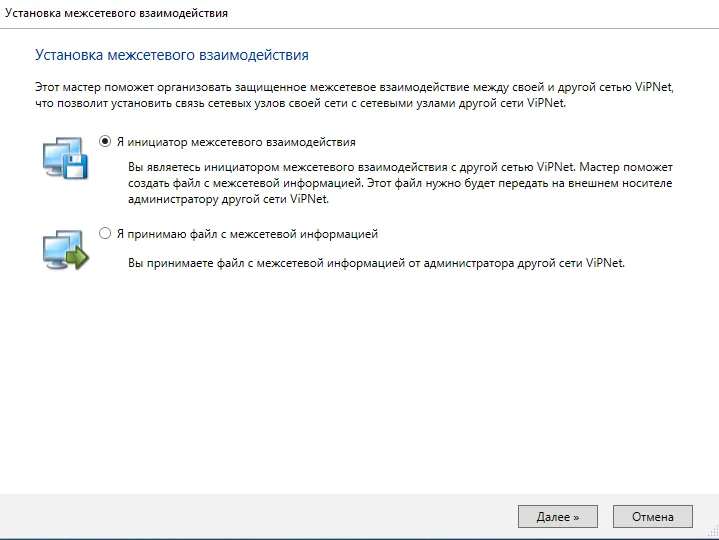Image resolution: width=719 pixels, height=540 pixels.
Task: Proceed with the 'Далее »' button
Action: click(x=558, y=517)
